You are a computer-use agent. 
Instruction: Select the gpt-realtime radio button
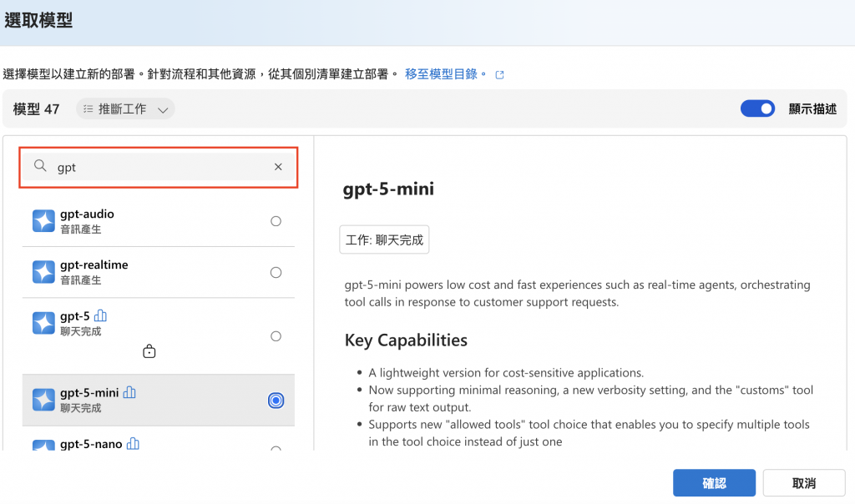276,272
